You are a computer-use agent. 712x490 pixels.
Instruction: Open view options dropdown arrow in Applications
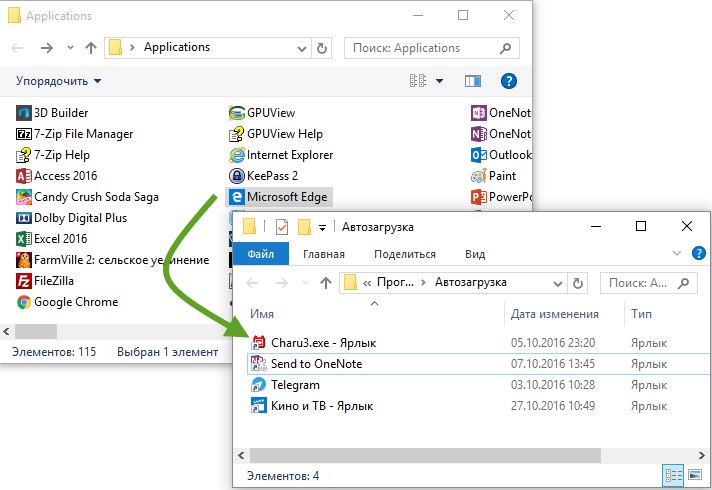coord(439,81)
